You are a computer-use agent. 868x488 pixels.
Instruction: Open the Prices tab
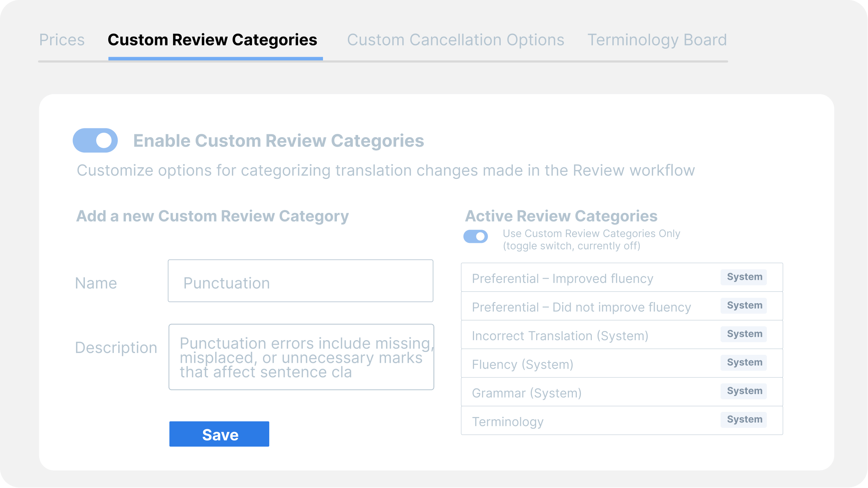[62, 40]
